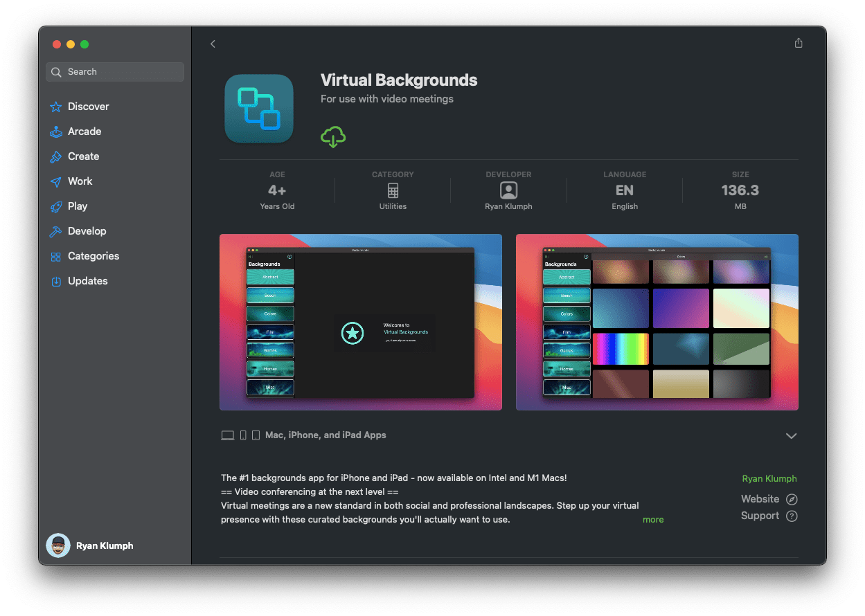Check for app Updates
Screen dimensions: 865x616
(x=86, y=280)
